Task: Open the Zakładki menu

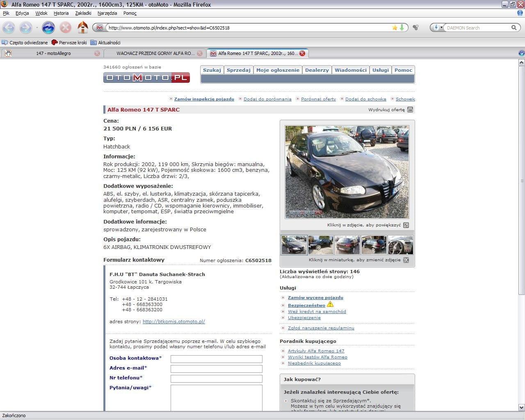Action: coord(83,13)
